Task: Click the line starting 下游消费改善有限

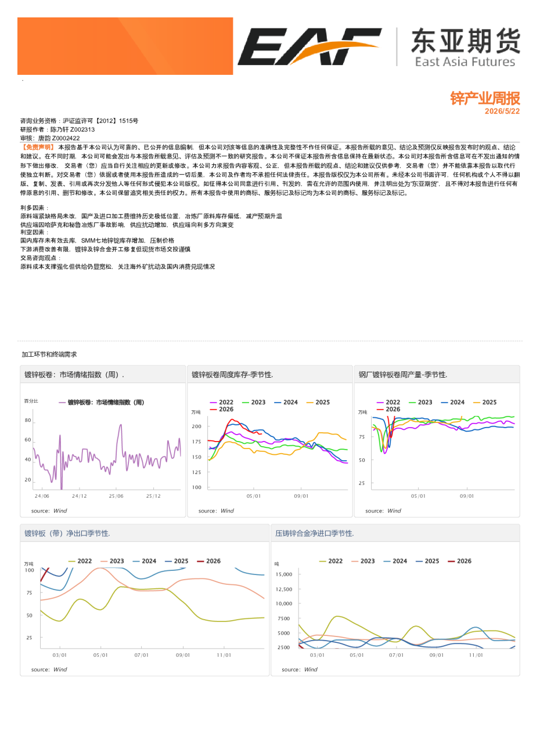Action: coord(105,249)
